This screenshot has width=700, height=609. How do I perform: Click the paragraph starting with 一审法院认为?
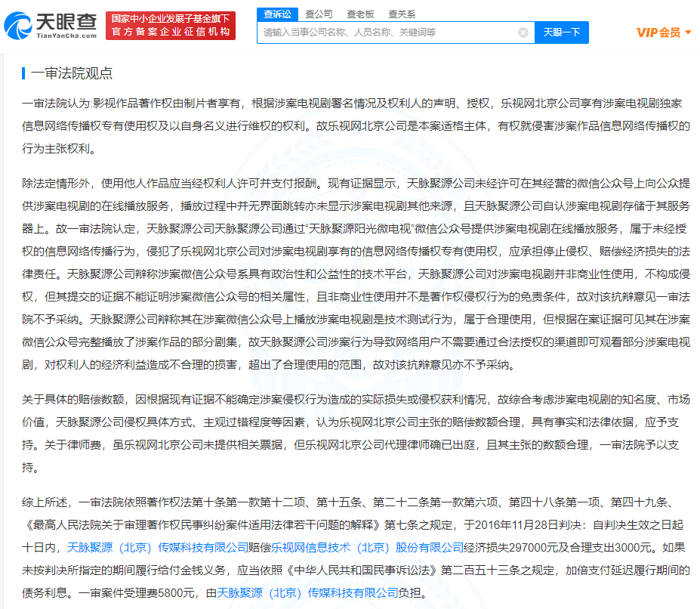(355, 126)
